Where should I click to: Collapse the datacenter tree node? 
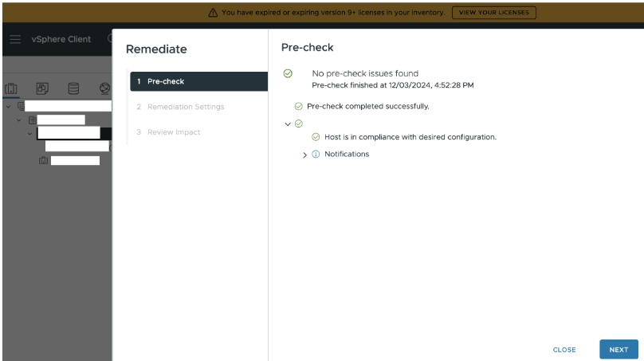tap(19, 120)
